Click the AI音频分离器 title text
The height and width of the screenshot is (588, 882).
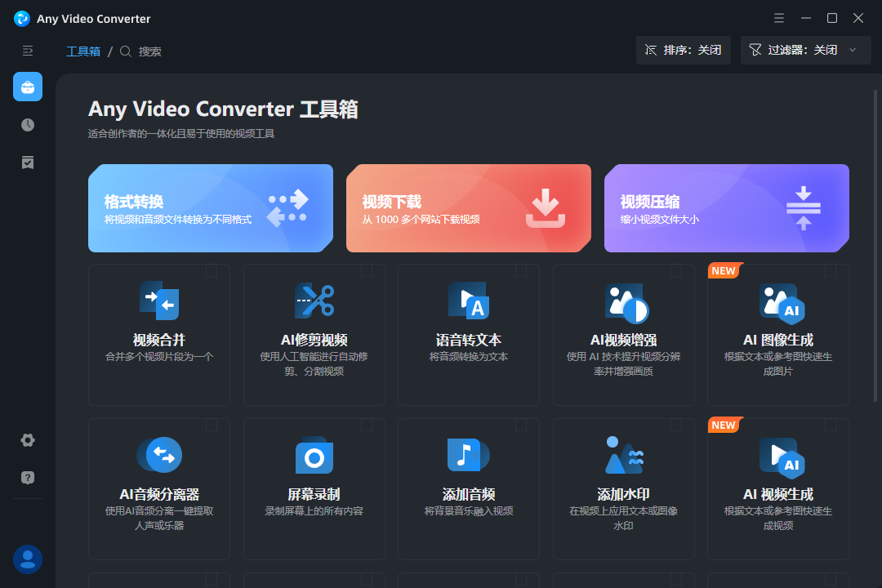[159, 494]
